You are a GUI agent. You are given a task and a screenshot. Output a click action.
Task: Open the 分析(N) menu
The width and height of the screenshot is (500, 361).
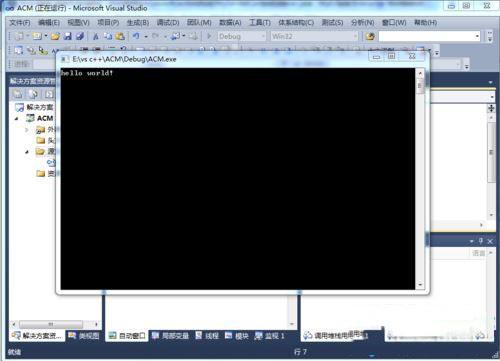pyautogui.click(x=362, y=23)
